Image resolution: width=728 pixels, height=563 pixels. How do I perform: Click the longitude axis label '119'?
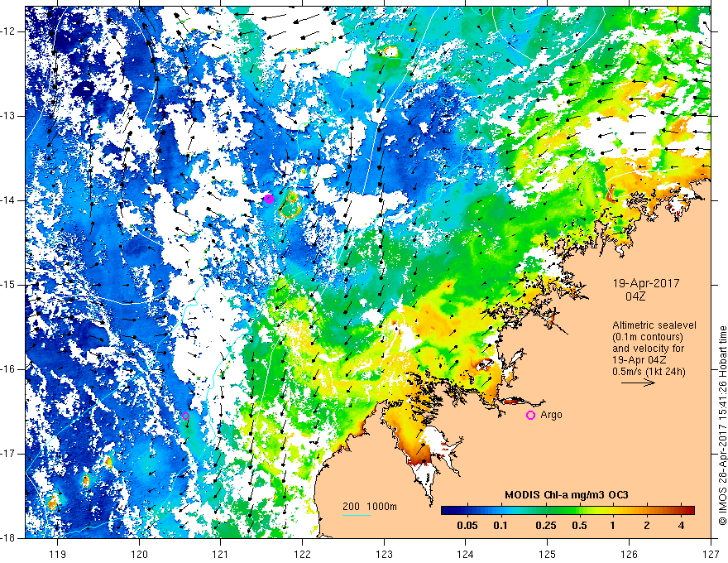pyautogui.click(x=58, y=554)
